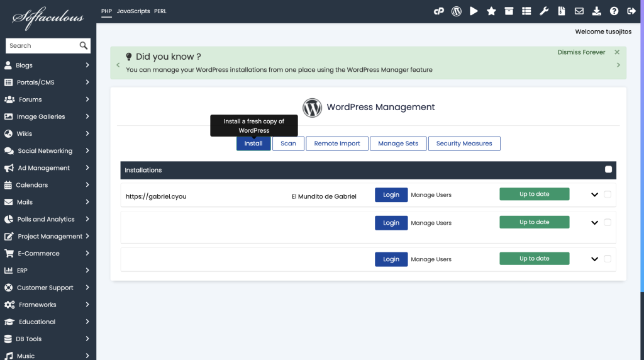Click the Wikis globe icon in sidebar
This screenshot has width=644, height=360.
click(x=8, y=133)
